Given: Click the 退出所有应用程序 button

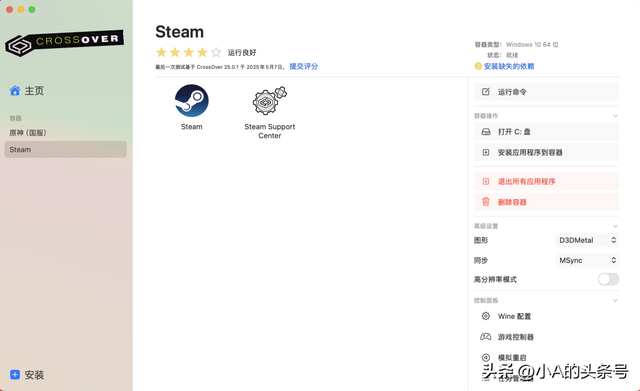Looking at the screenshot, I should (x=546, y=182).
